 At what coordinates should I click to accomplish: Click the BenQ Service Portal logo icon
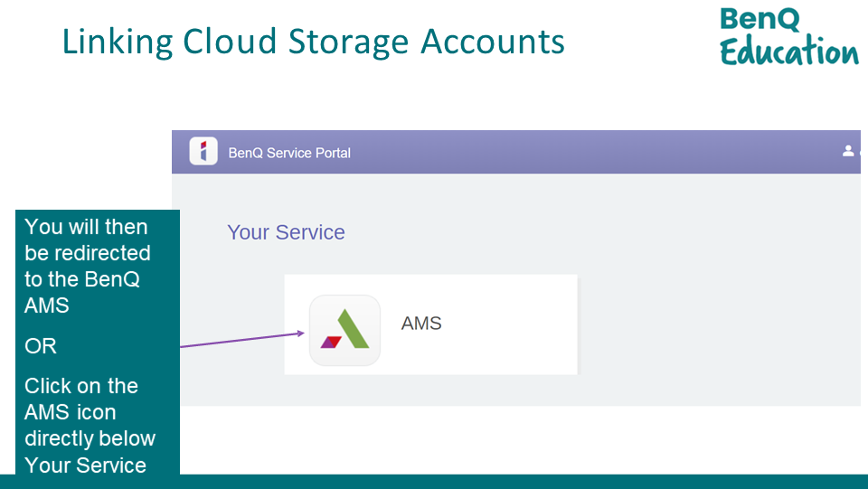click(203, 152)
